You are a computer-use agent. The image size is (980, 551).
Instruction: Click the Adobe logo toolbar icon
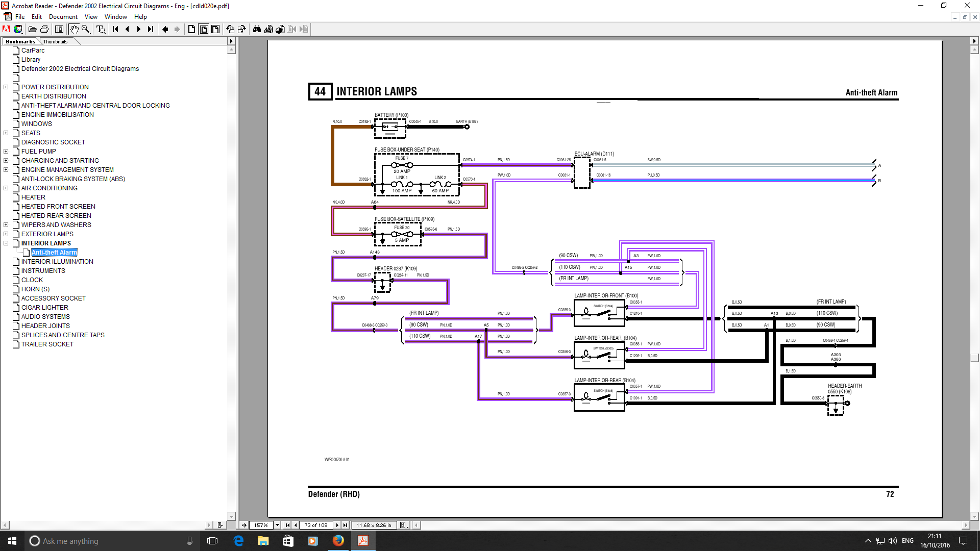(x=7, y=29)
